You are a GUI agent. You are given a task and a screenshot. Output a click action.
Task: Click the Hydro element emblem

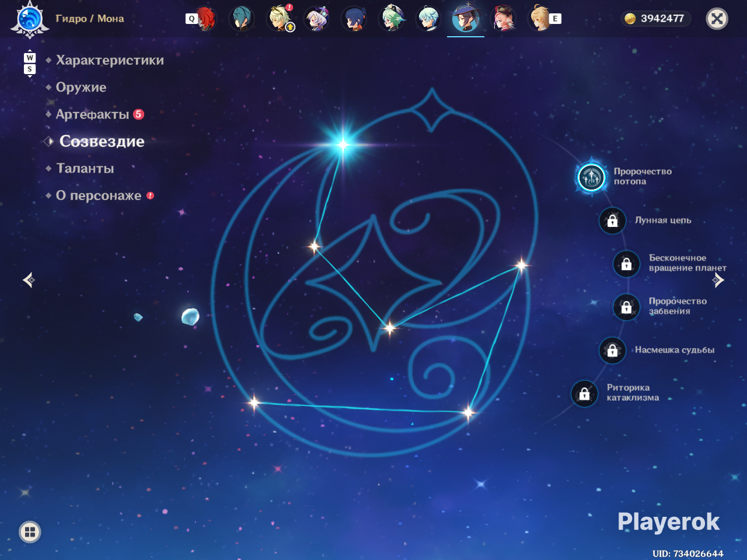tap(29, 19)
